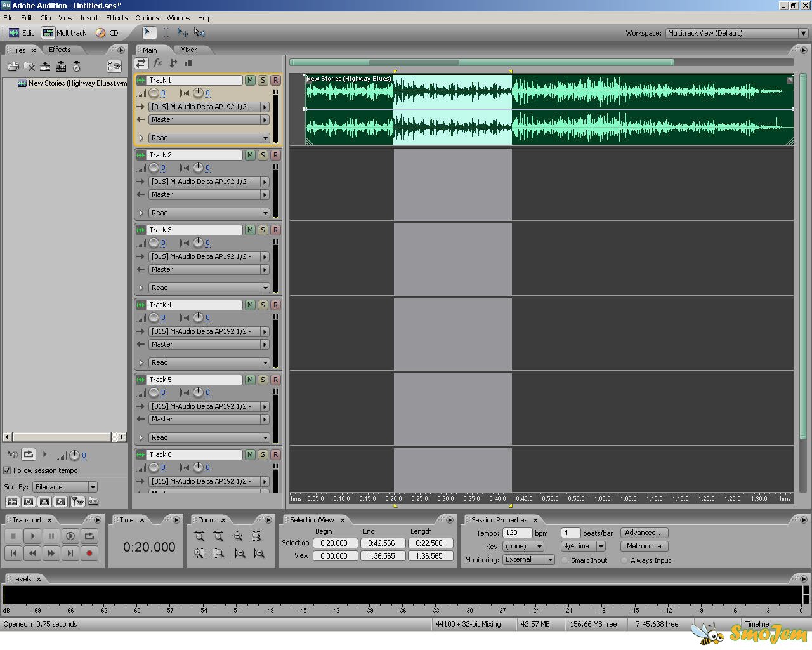The image size is (812, 650).
Task: Open the Insert menu
Action: coord(89,18)
